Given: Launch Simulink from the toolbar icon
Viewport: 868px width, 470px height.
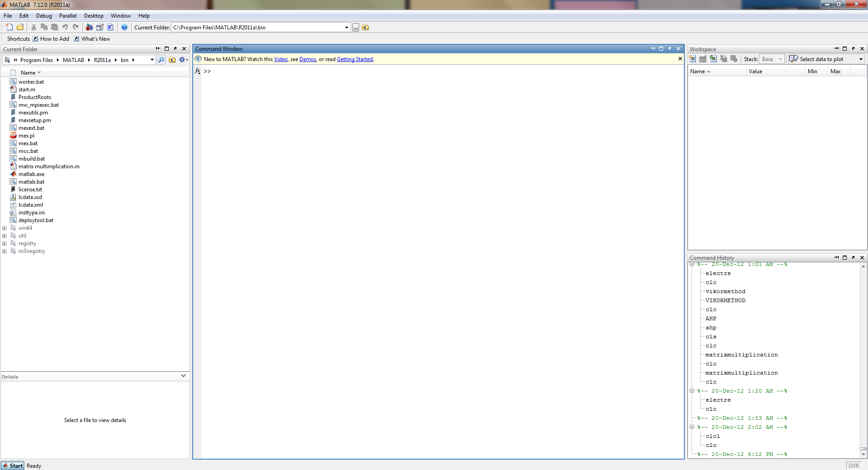Looking at the screenshot, I should tap(89, 27).
